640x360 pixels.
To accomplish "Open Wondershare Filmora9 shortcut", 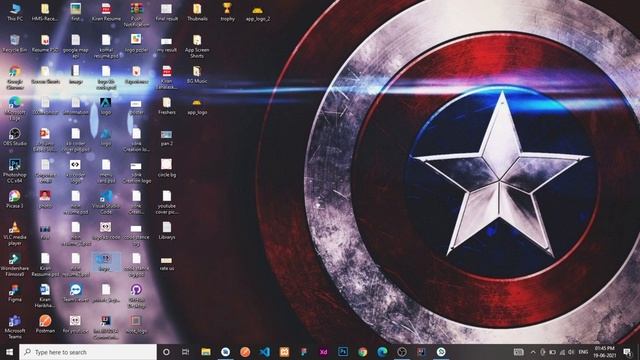I will (x=15, y=265).
